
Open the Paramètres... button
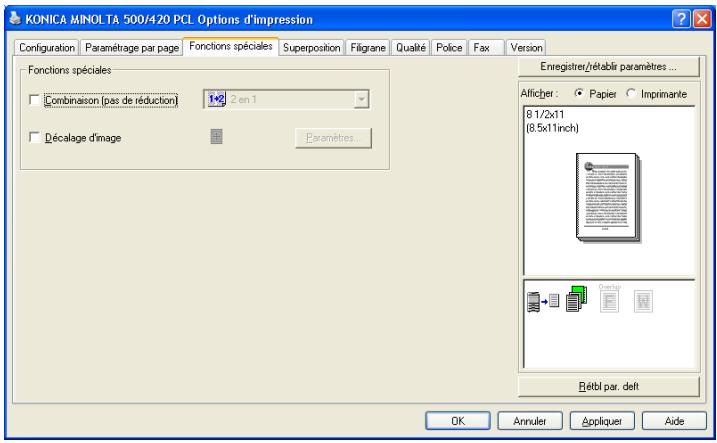tap(333, 138)
